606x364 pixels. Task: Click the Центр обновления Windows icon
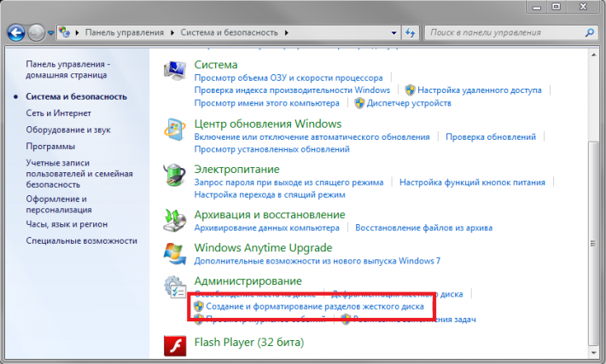pyautogui.click(x=175, y=130)
